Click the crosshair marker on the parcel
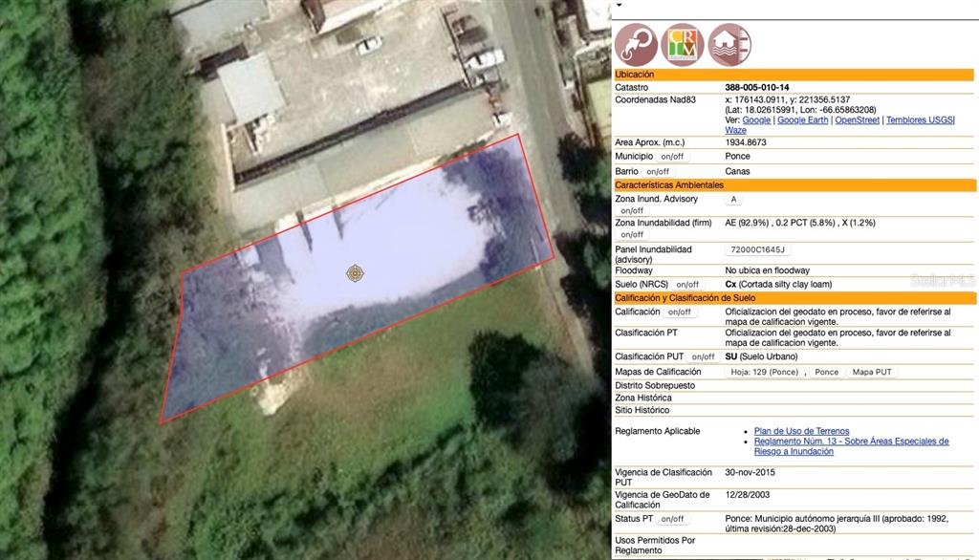This screenshot has width=979, height=560. point(355,274)
